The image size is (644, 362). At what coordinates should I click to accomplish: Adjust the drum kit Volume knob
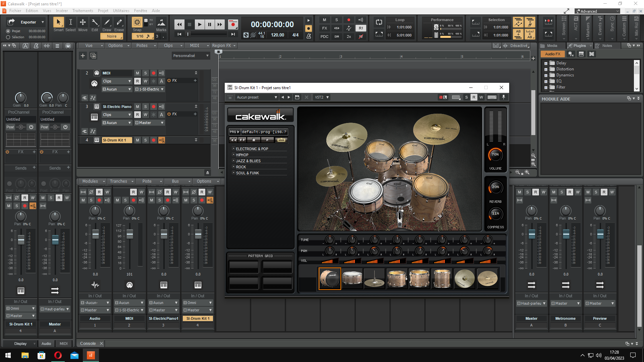495,155
